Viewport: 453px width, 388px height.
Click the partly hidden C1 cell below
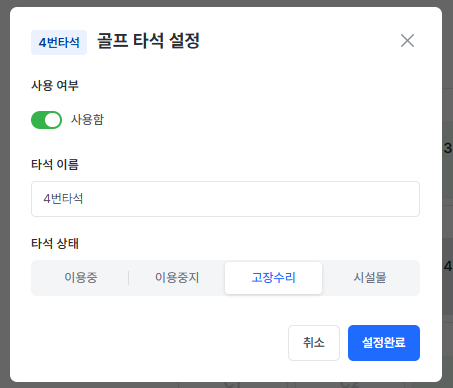click(232, 384)
